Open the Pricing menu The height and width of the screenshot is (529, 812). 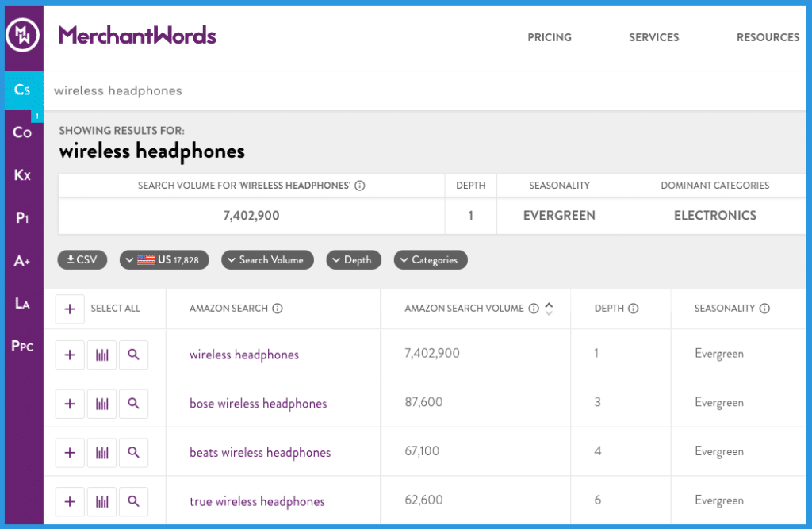click(x=550, y=37)
